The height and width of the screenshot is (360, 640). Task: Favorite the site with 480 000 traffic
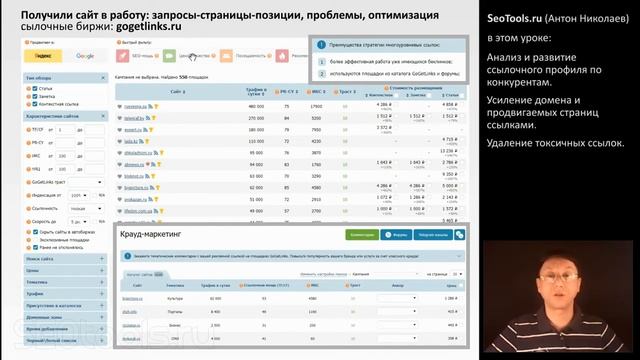pyautogui.click(x=120, y=107)
